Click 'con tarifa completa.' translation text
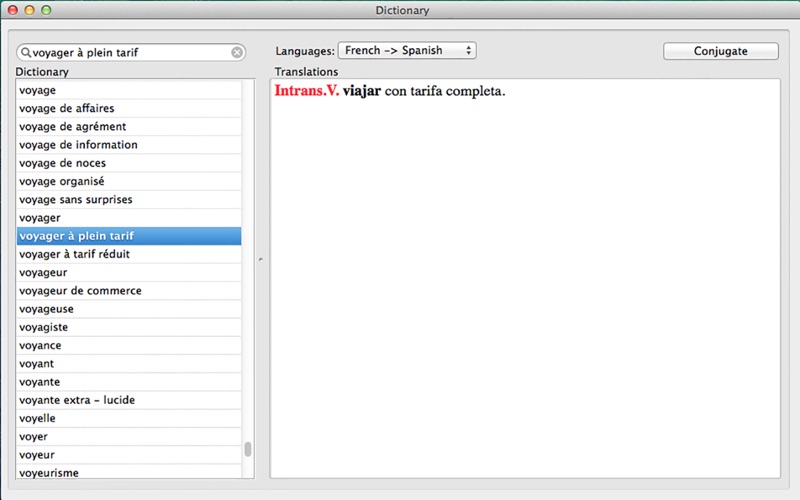The width and height of the screenshot is (800, 500). click(x=445, y=92)
